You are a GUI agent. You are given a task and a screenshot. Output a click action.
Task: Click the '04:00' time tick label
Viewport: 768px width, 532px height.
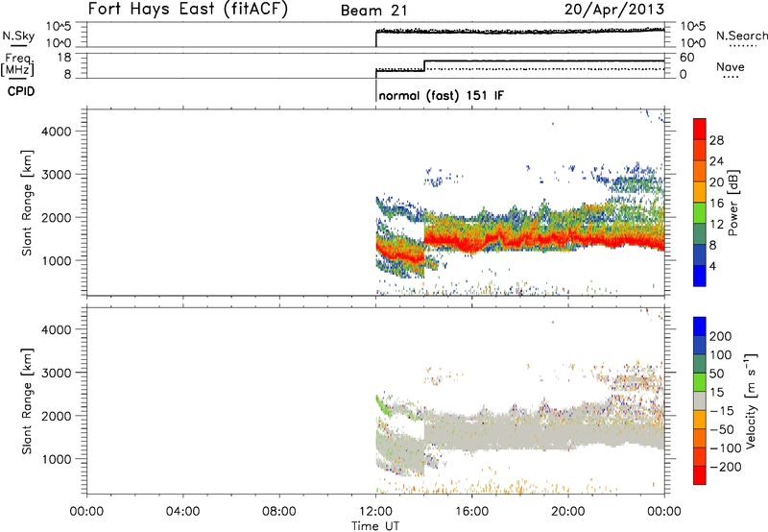pyautogui.click(x=183, y=512)
